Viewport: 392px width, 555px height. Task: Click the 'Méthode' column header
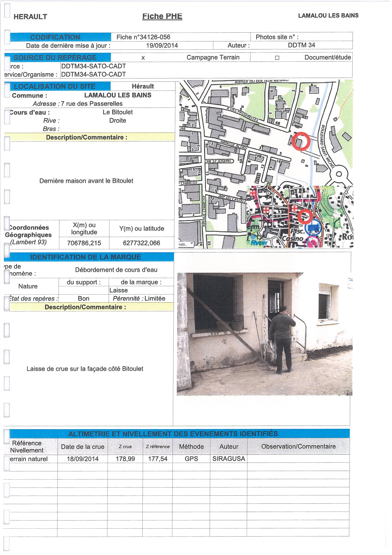click(x=193, y=450)
